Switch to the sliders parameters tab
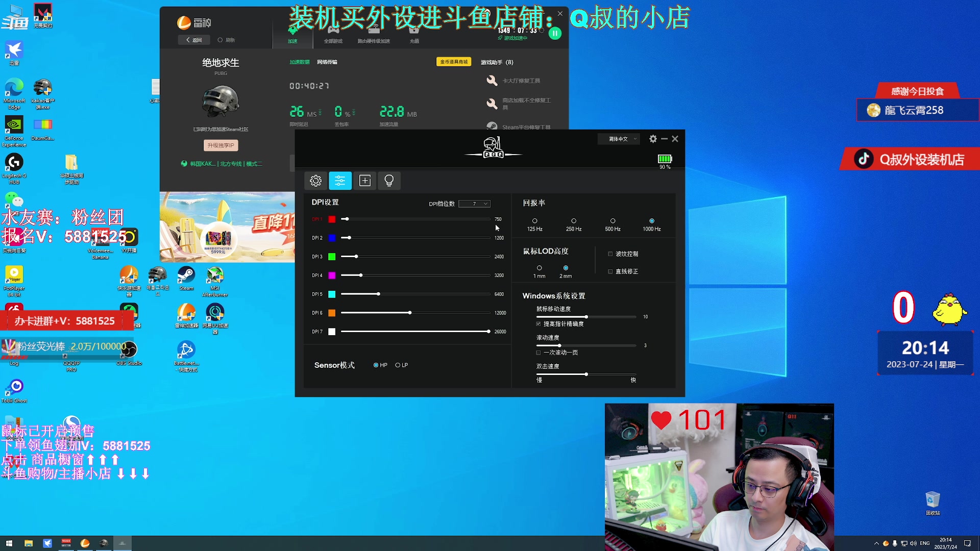 (x=340, y=181)
